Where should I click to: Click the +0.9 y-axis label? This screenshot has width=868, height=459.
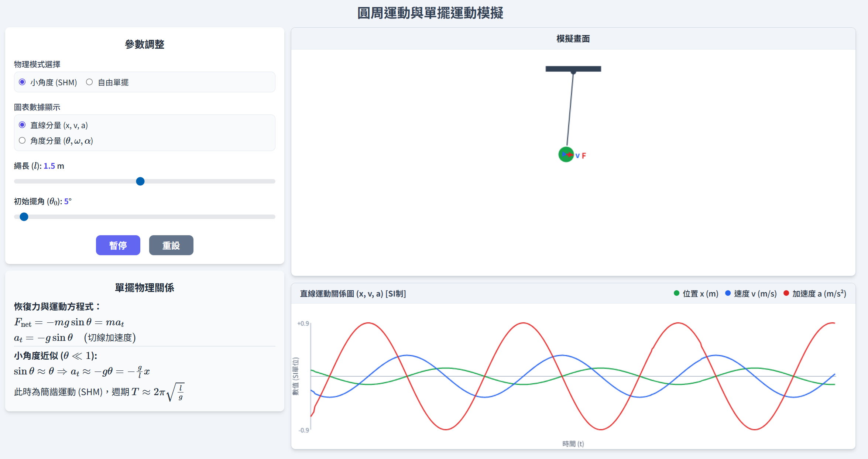click(303, 323)
